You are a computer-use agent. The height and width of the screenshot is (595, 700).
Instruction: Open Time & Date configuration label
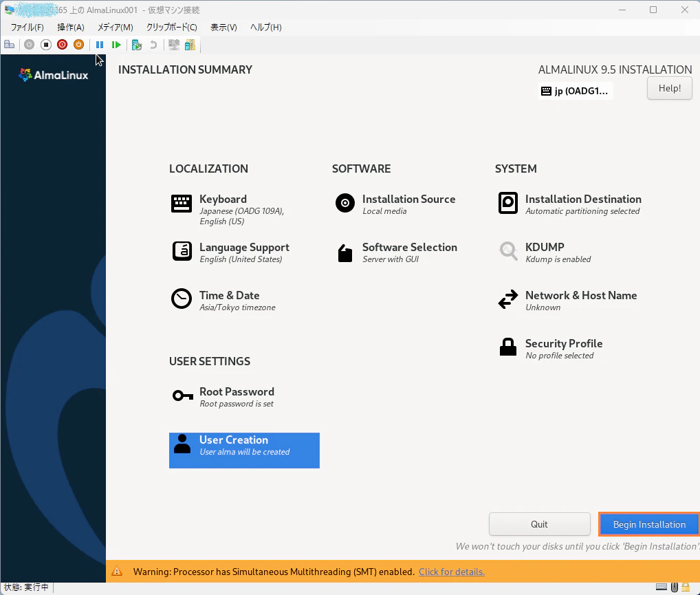click(x=230, y=296)
